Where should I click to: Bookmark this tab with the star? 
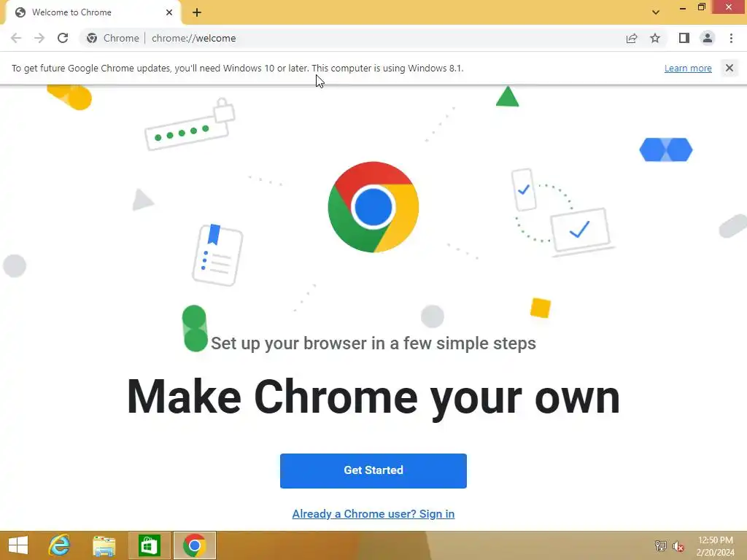655,38
